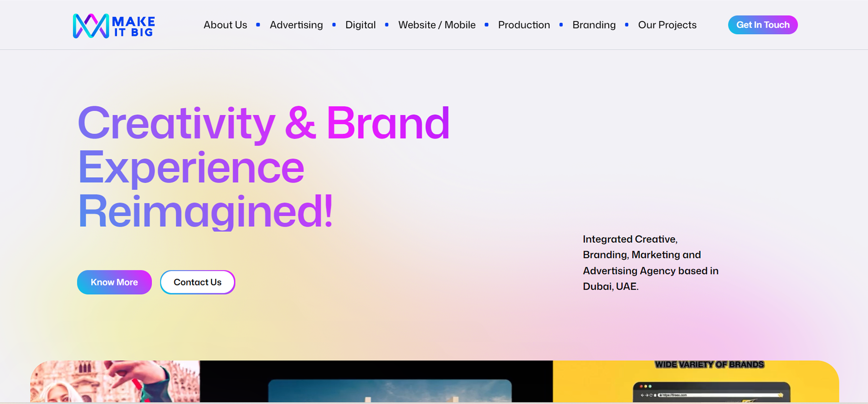Screen dimensions: 868x404
Task: Go to the Advertising page
Action: point(296,25)
